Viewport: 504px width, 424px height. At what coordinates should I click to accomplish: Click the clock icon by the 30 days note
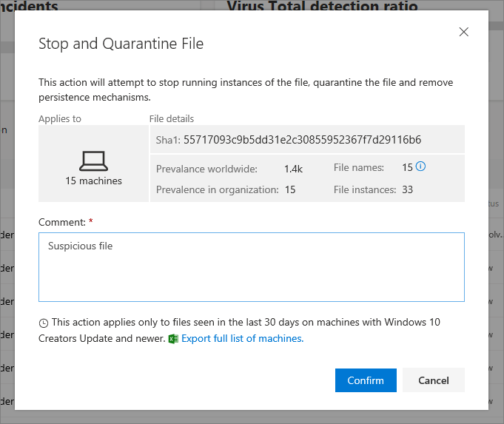[x=44, y=323]
